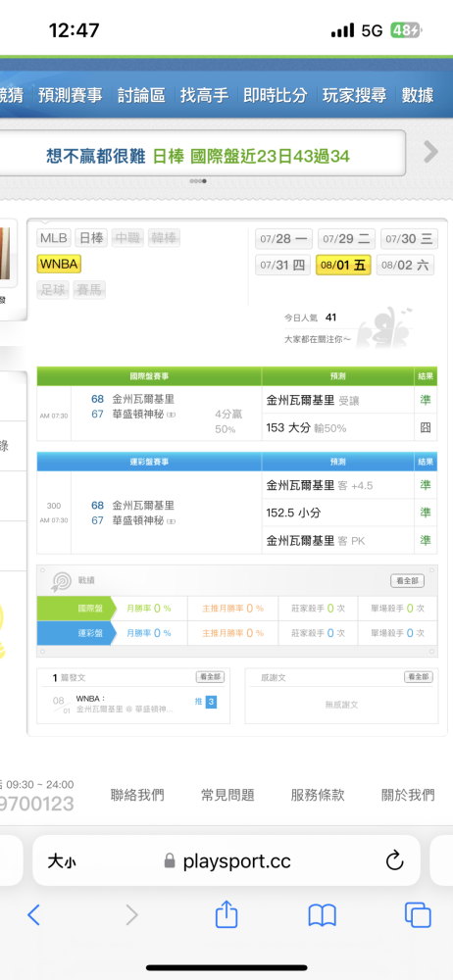
Task: Select the 中職 league filter
Action: click(127, 238)
